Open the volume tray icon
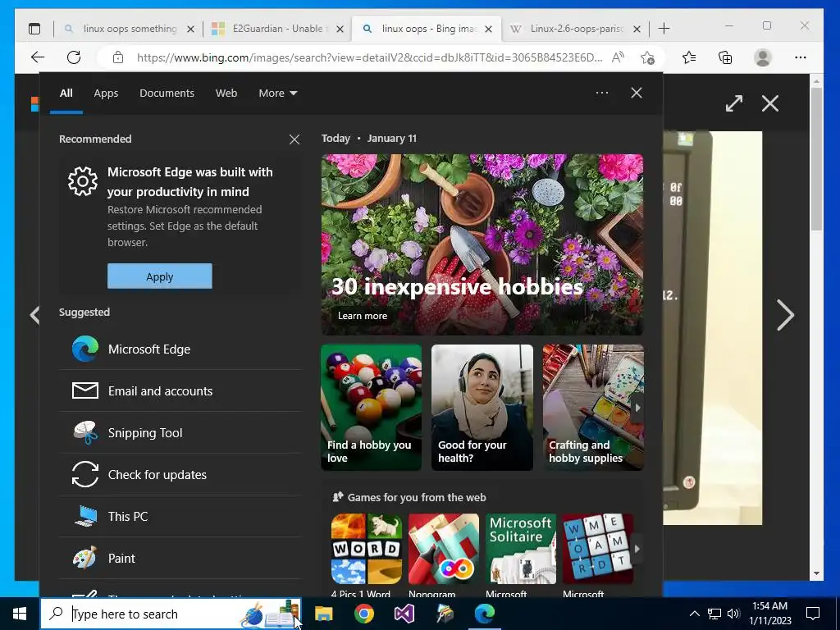Viewport: 840px width, 630px height. click(x=733, y=614)
